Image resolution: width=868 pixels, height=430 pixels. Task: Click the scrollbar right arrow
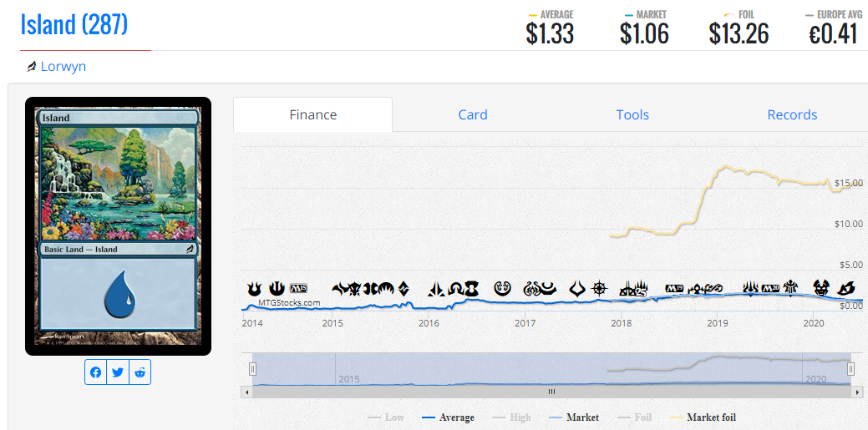click(856, 392)
